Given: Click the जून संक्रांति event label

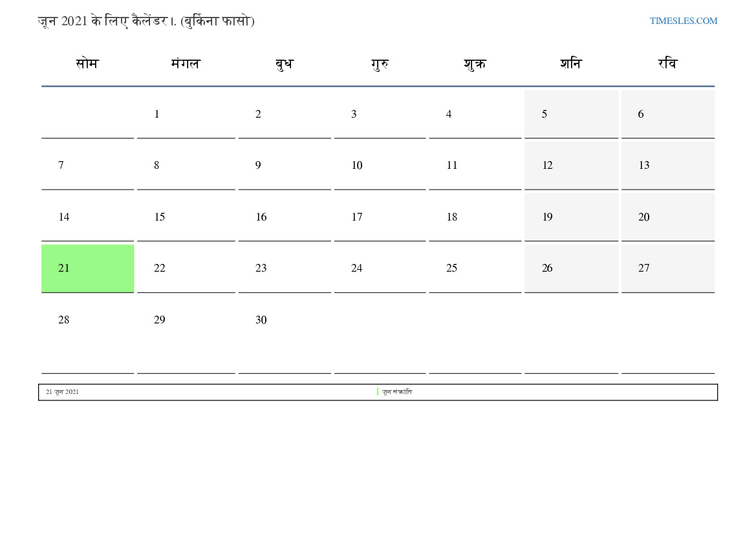Looking at the screenshot, I should [x=397, y=392].
